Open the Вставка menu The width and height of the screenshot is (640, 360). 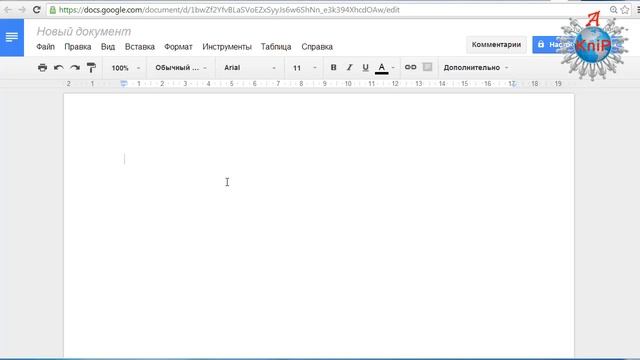140,47
